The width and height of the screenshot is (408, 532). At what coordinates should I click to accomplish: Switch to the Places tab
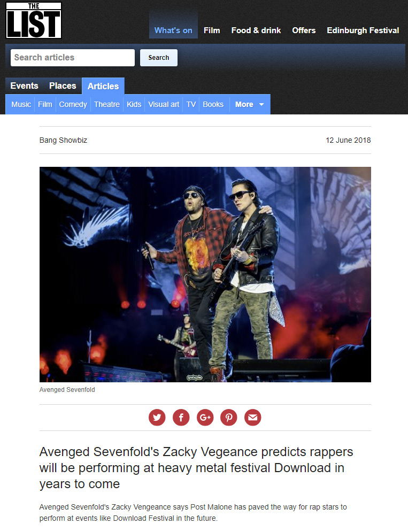[x=63, y=86]
